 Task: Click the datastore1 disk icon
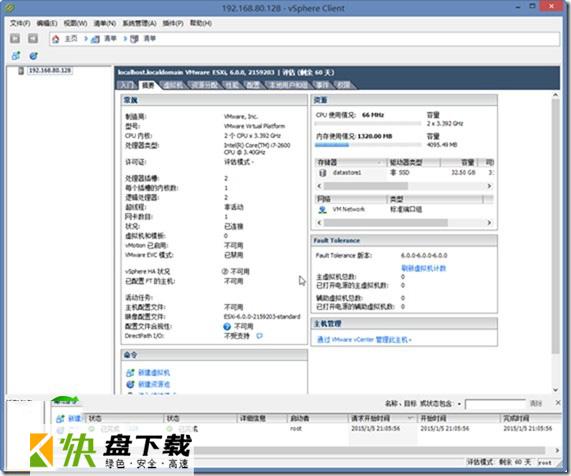322,173
